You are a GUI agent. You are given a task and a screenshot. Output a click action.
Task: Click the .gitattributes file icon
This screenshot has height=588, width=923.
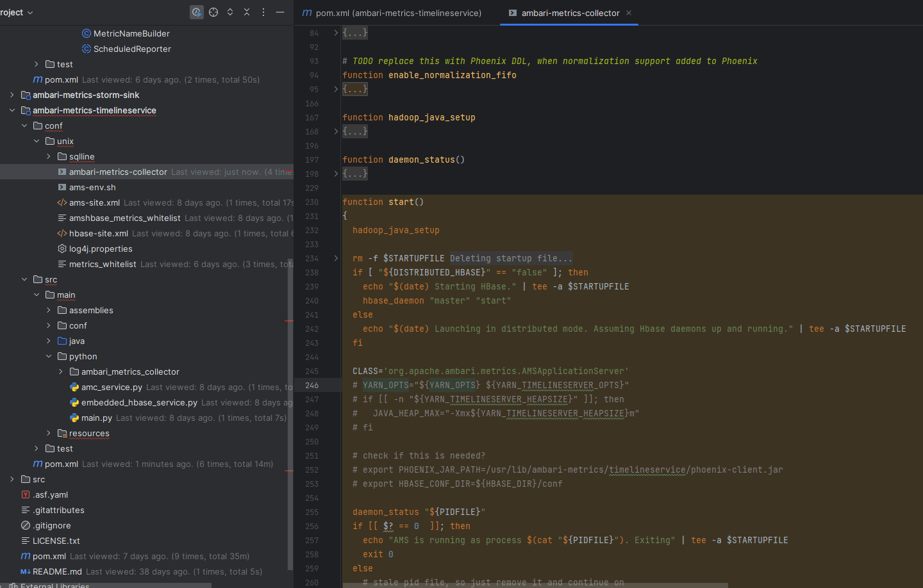[26, 510]
